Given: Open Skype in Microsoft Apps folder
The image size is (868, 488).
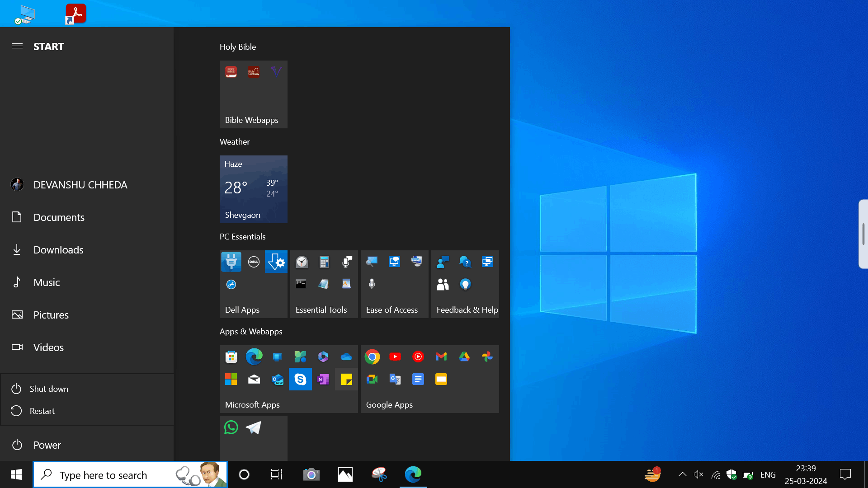Looking at the screenshot, I should click(300, 380).
